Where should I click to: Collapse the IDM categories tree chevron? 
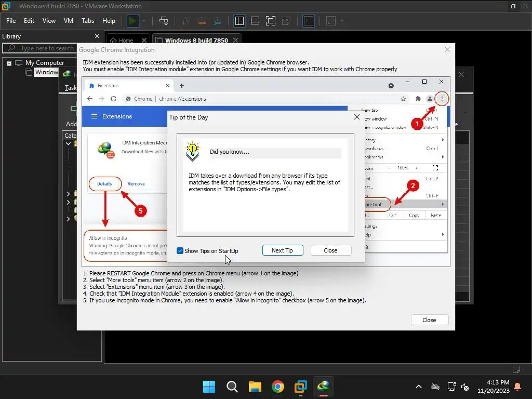[68, 143]
